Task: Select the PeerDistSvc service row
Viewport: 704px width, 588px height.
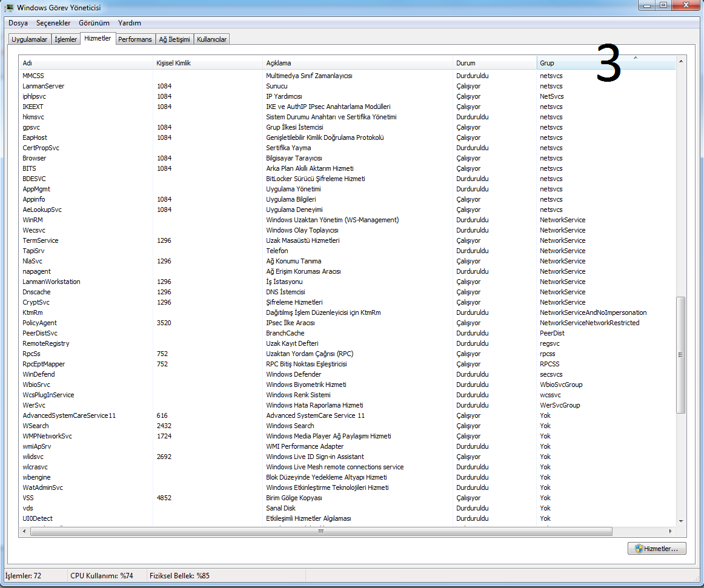Action: click(347, 334)
